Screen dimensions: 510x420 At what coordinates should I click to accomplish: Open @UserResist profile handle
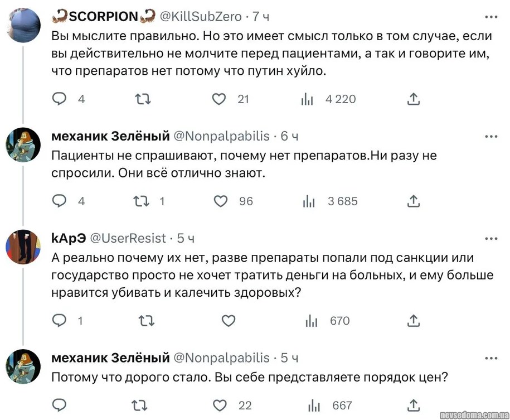(x=128, y=238)
